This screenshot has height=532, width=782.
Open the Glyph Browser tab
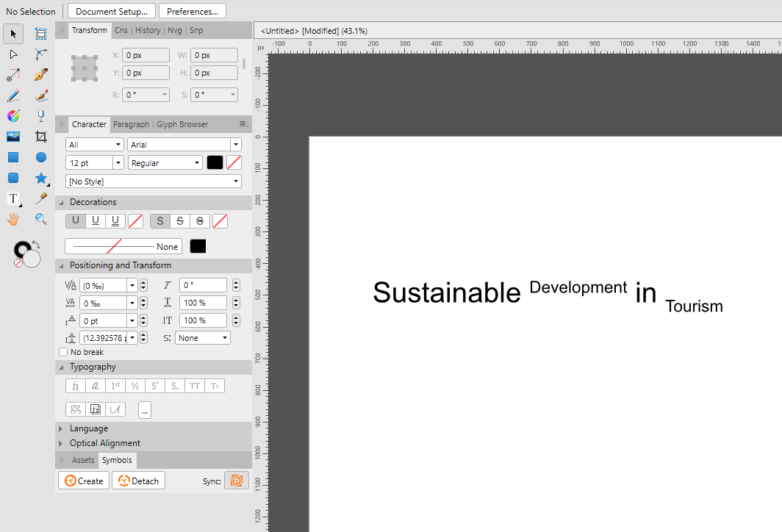click(182, 124)
